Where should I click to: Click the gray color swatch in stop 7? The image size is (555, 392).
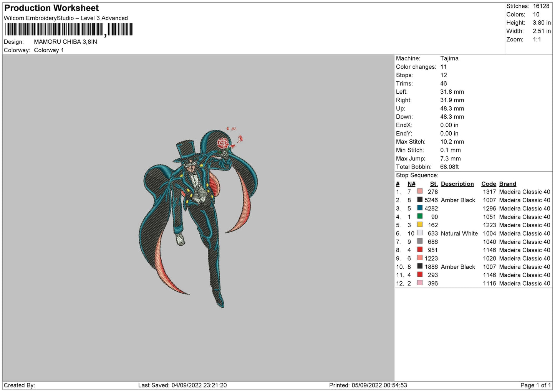point(420,241)
